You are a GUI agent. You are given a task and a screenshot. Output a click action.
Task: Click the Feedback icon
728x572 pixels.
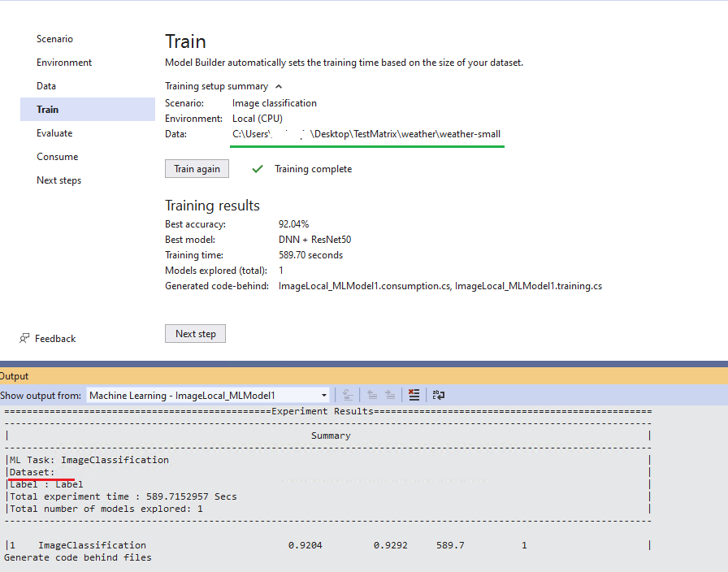[24, 338]
